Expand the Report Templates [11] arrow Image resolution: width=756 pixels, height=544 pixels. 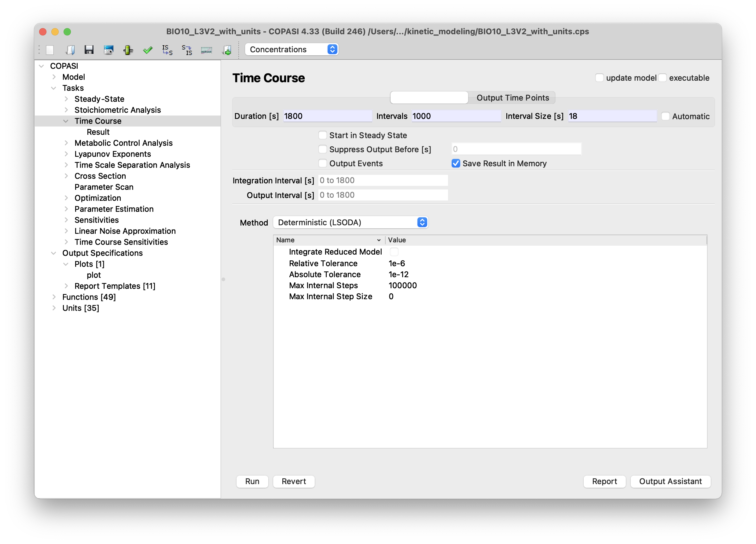click(66, 286)
